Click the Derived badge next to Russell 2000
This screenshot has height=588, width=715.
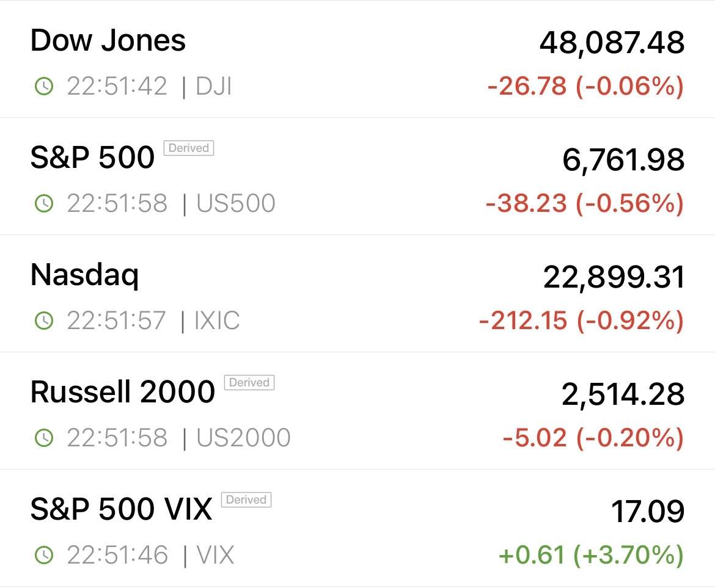[x=249, y=383]
